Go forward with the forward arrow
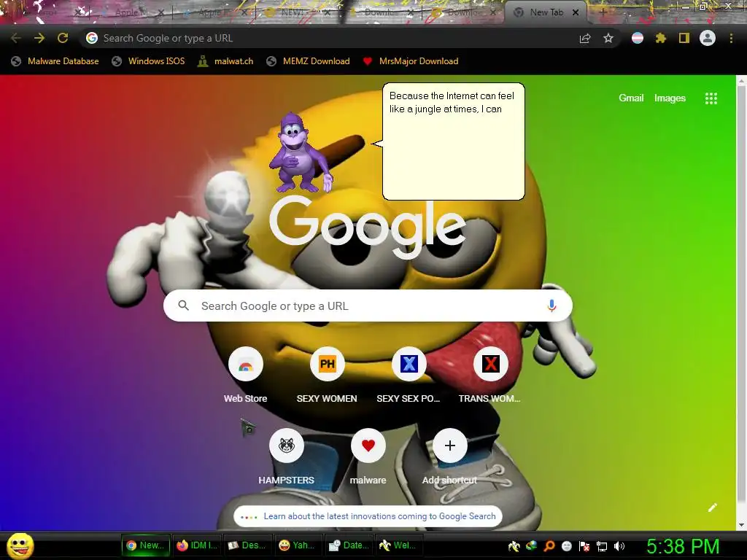Screen dimensions: 747x560 point(39,38)
